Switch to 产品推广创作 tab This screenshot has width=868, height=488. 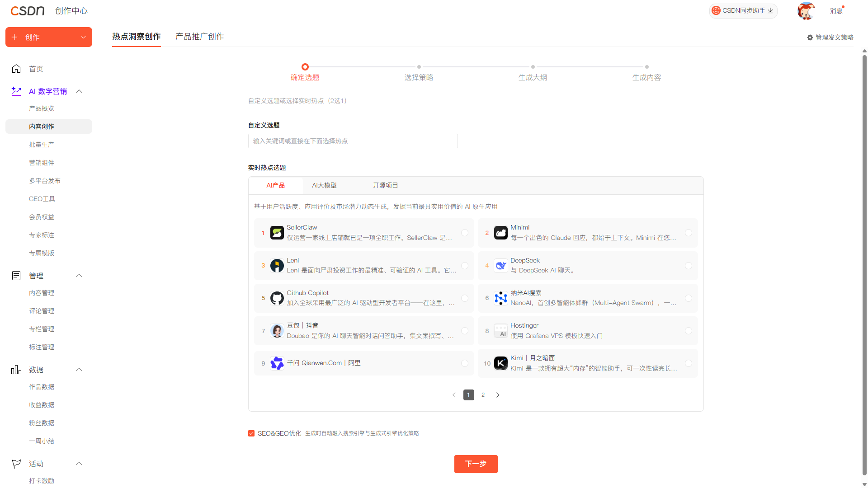200,37
